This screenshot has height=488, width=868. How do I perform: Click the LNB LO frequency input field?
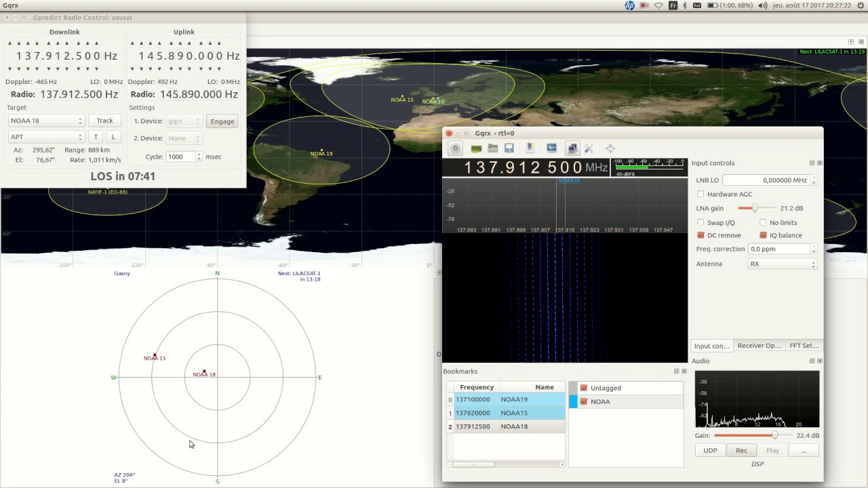coord(766,180)
